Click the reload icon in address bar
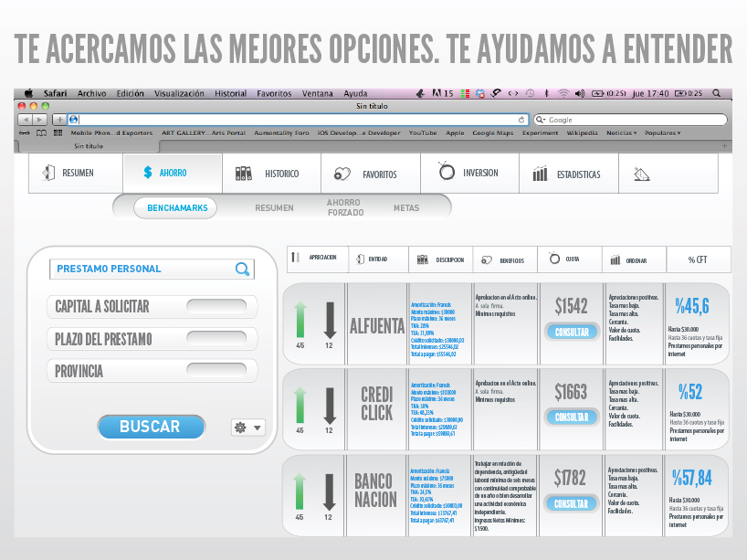 521,120
